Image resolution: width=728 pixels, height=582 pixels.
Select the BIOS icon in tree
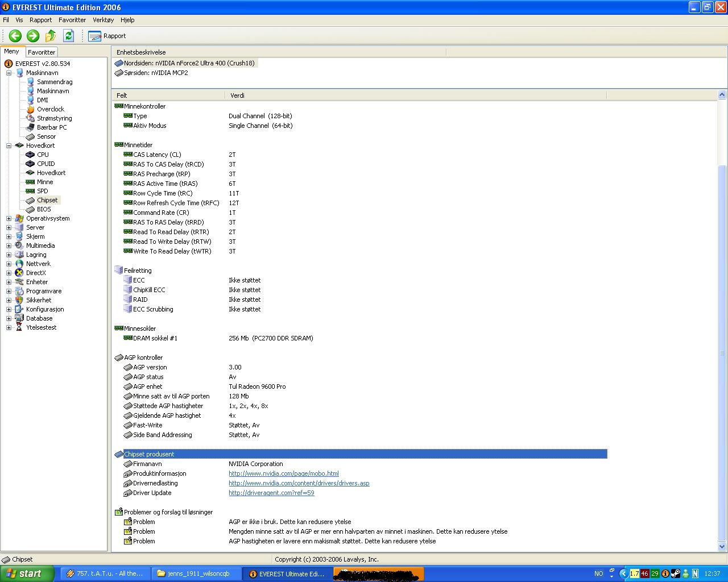(x=31, y=209)
